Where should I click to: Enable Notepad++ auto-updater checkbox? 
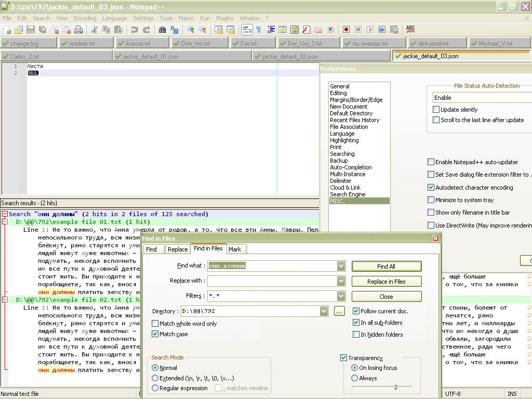tap(431, 162)
